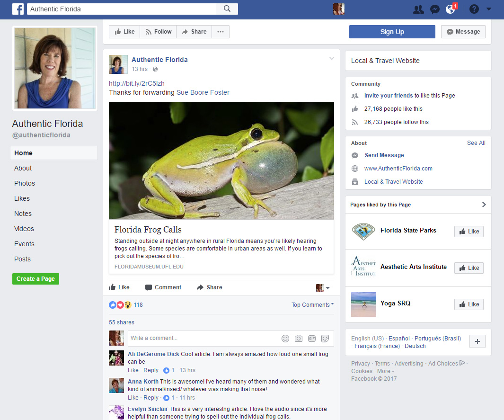Follow the Authentic Florida page
Screen dimensions: 504x420
[158, 32]
